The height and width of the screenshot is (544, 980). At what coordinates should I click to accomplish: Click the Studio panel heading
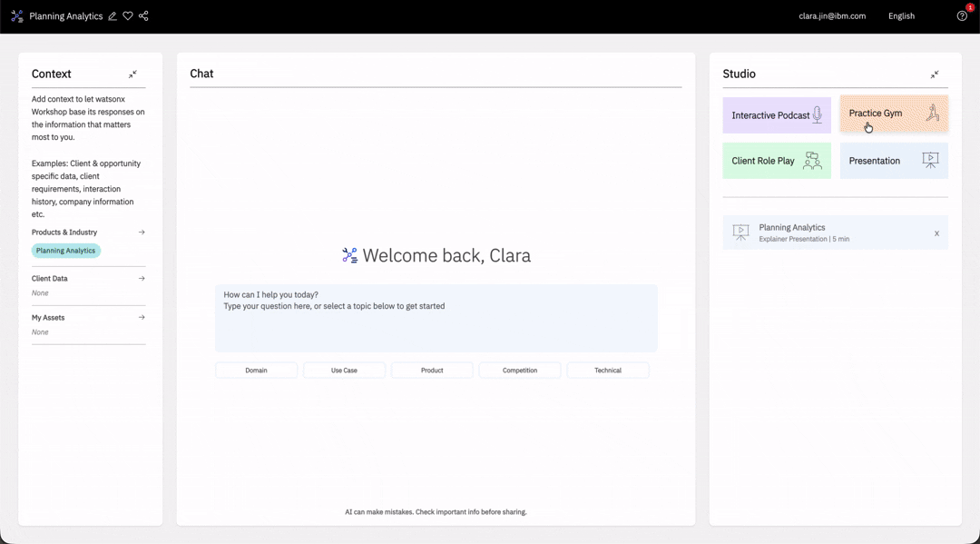tap(739, 74)
